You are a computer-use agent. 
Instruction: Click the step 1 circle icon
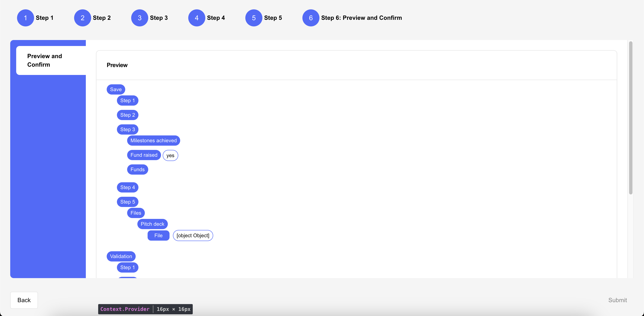pos(25,18)
